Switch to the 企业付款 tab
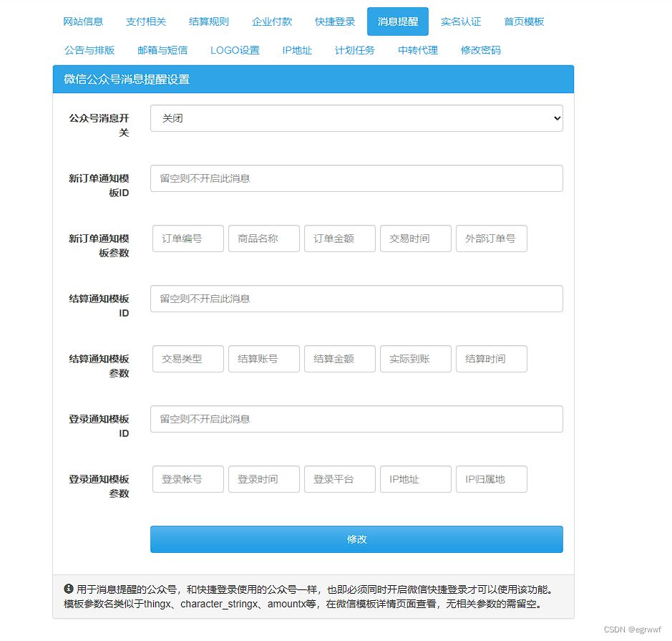 (x=272, y=21)
